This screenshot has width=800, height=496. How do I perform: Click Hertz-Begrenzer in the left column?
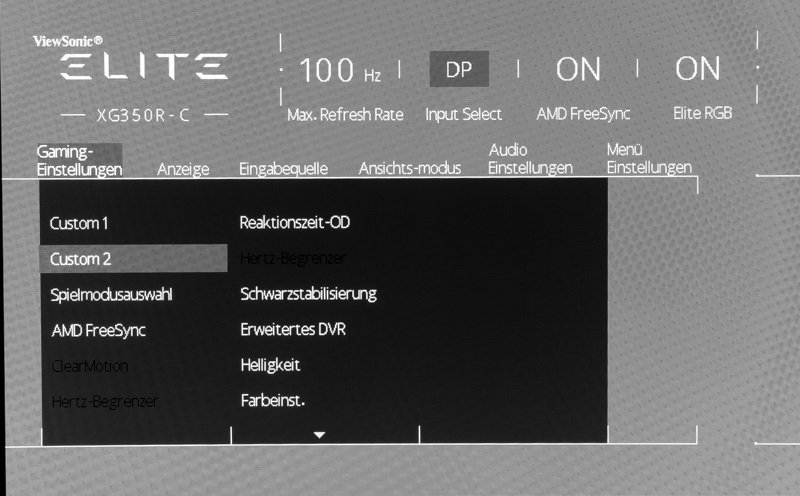(x=105, y=402)
